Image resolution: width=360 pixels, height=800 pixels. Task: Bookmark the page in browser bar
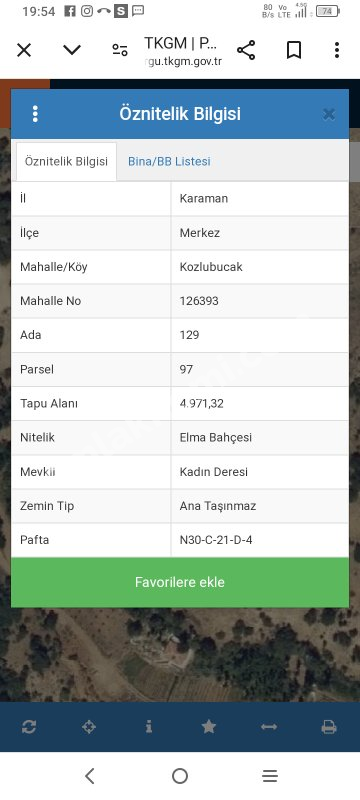[x=294, y=50]
